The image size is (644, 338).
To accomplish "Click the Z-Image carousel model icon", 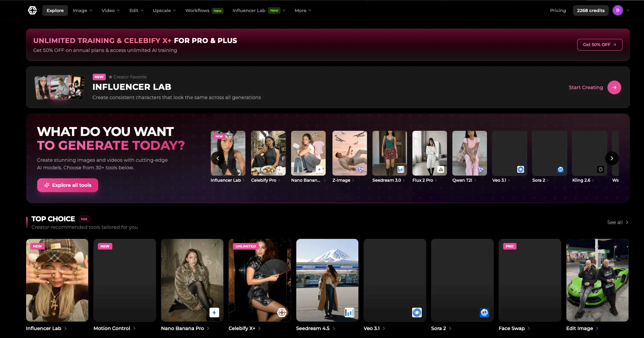I will (361, 169).
